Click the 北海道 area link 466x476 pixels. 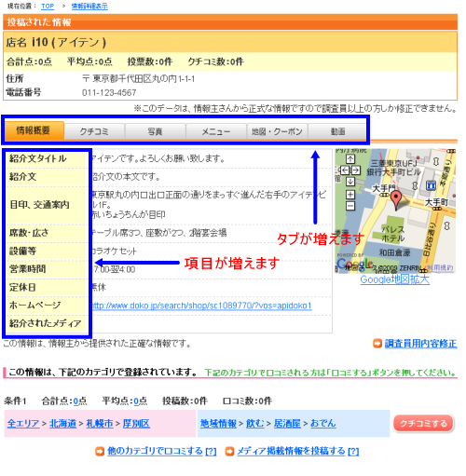tap(62, 424)
